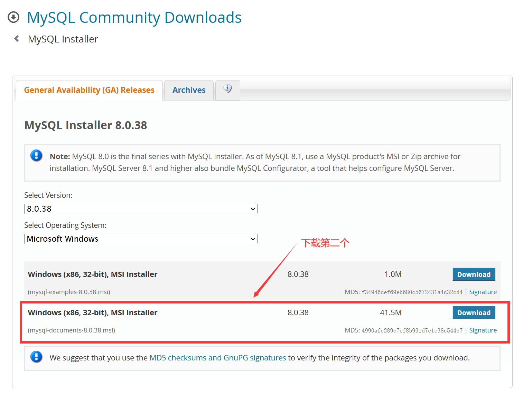Open MD5 checksums and GnuPG signatures link

point(218,358)
